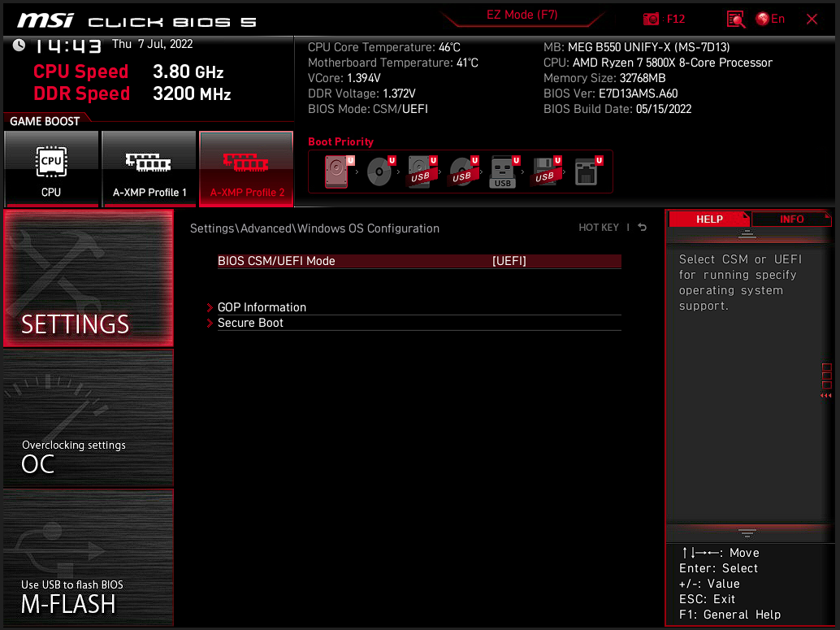Image resolution: width=840 pixels, height=630 pixels.
Task: Select the optical disc boot priority device
Action: click(380, 172)
